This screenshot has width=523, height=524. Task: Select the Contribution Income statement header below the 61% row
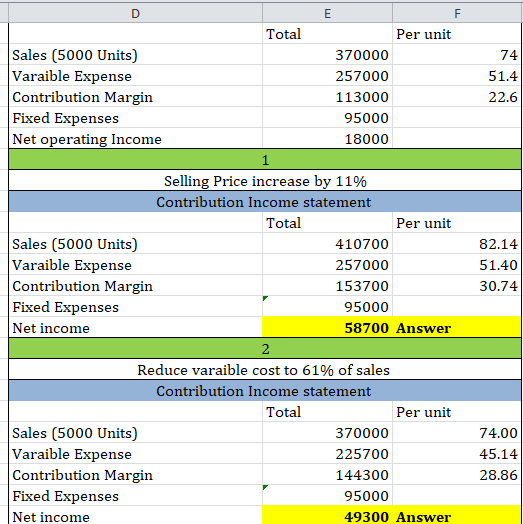[265, 391]
